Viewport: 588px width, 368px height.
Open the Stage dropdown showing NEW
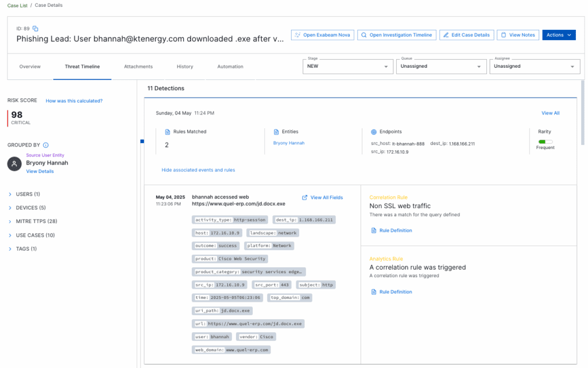coord(347,66)
